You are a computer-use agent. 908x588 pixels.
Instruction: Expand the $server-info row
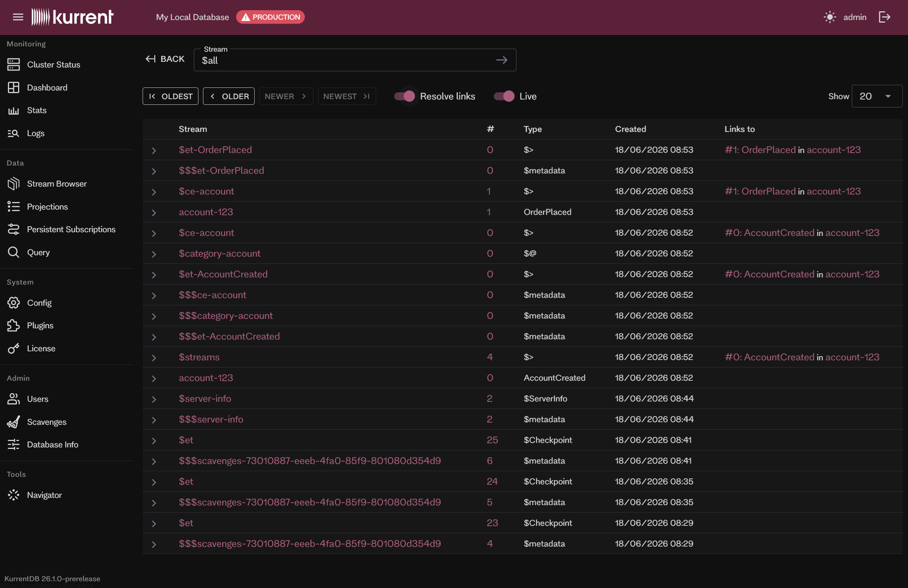click(154, 400)
